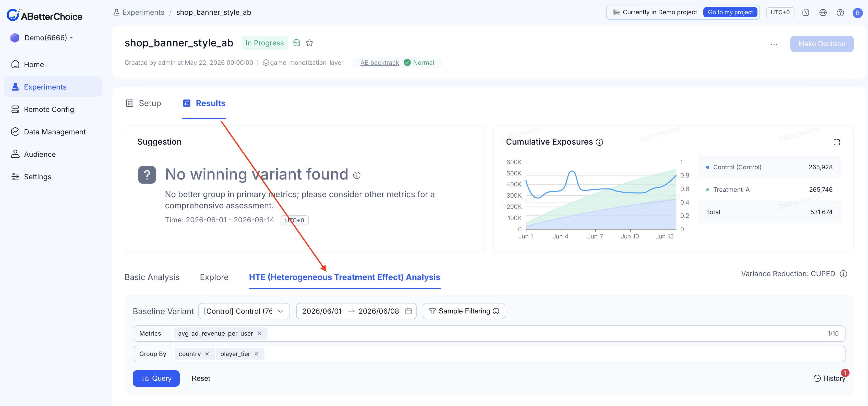Click the Normal status check icon
Screen dimensions: 868x406
[x=407, y=63]
